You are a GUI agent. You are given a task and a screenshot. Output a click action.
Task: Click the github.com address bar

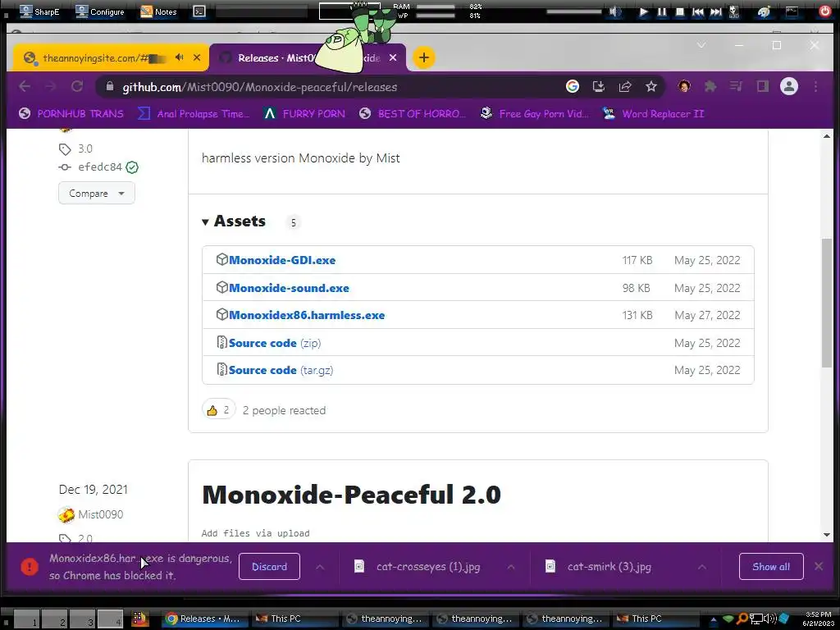(x=332, y=87)
